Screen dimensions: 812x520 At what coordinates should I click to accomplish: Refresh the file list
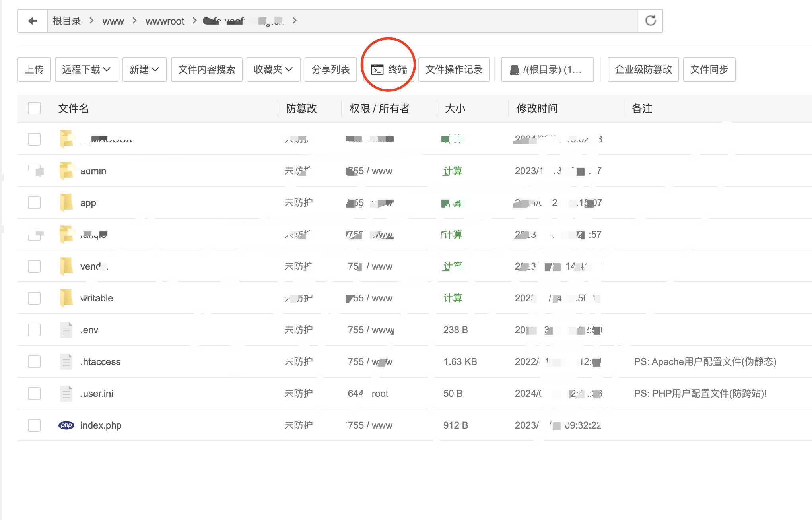point(651,21)
